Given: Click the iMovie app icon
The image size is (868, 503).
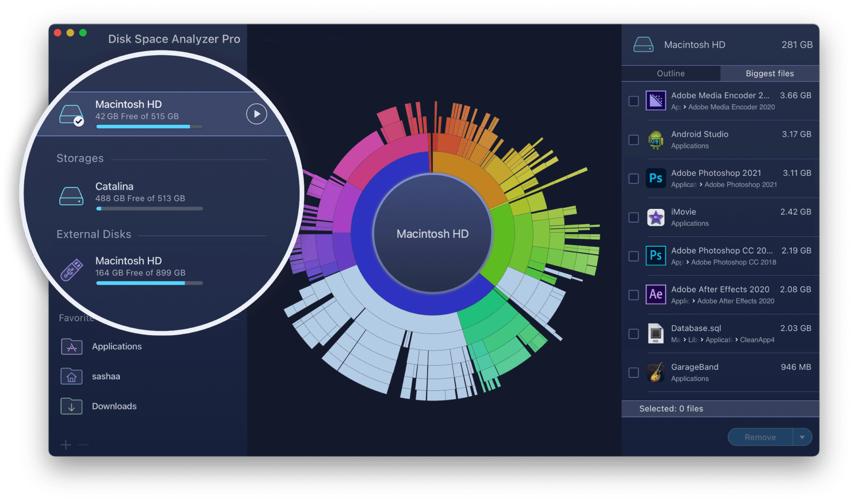Looking at the screenshot, I should coord(655,217).
